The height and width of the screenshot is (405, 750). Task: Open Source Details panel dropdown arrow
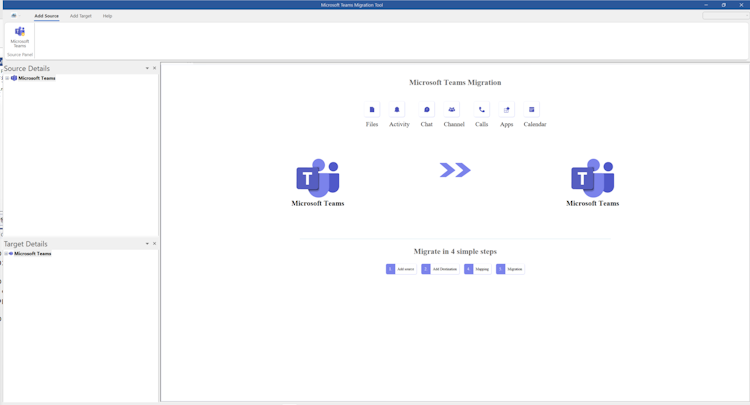pos(147,68)
